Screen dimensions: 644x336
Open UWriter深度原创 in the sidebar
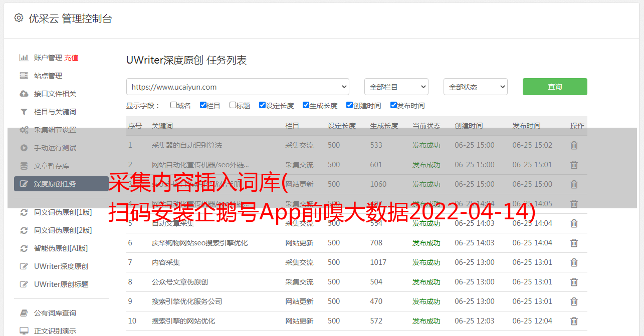61,266
